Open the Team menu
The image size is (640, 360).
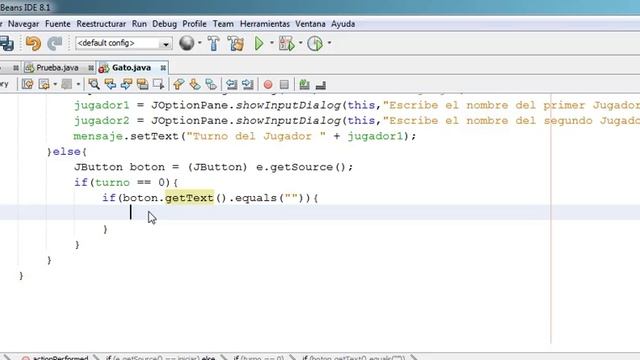coord(223,24)
